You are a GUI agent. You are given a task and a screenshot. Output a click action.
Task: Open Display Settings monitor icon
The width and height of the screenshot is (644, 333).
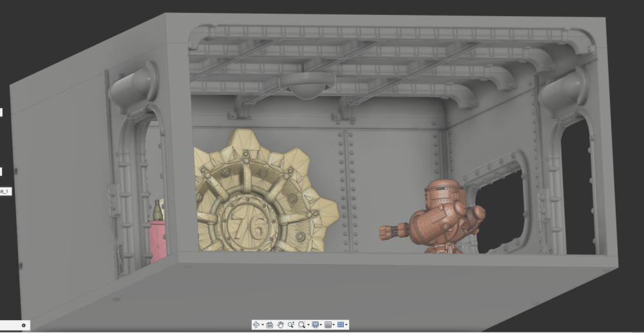(x=316, y=325)
